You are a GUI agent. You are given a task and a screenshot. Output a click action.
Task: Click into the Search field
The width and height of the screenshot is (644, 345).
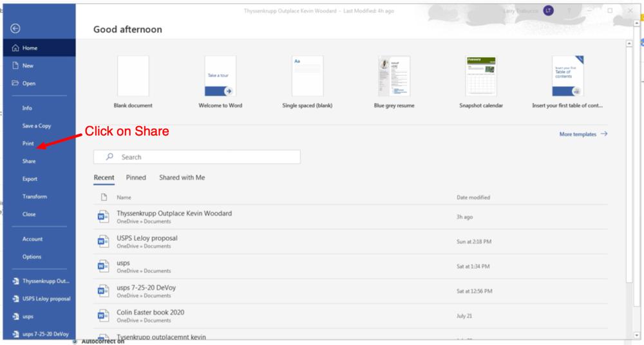tap(196, 157)
